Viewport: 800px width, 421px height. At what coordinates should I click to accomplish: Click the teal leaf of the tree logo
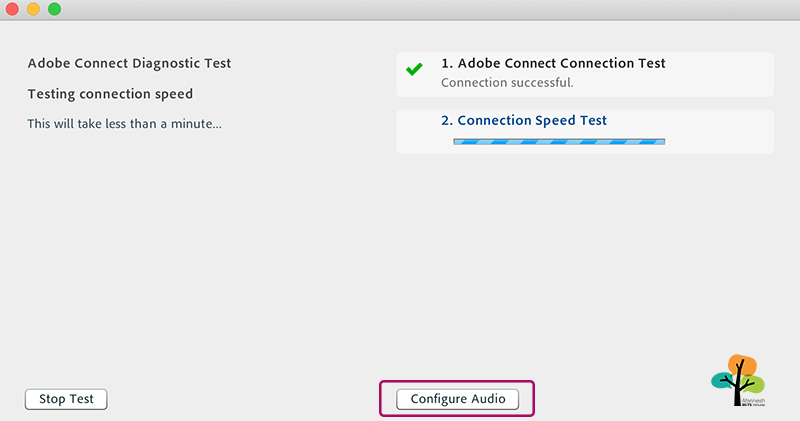pyautogui.click(x=722, y=381)
